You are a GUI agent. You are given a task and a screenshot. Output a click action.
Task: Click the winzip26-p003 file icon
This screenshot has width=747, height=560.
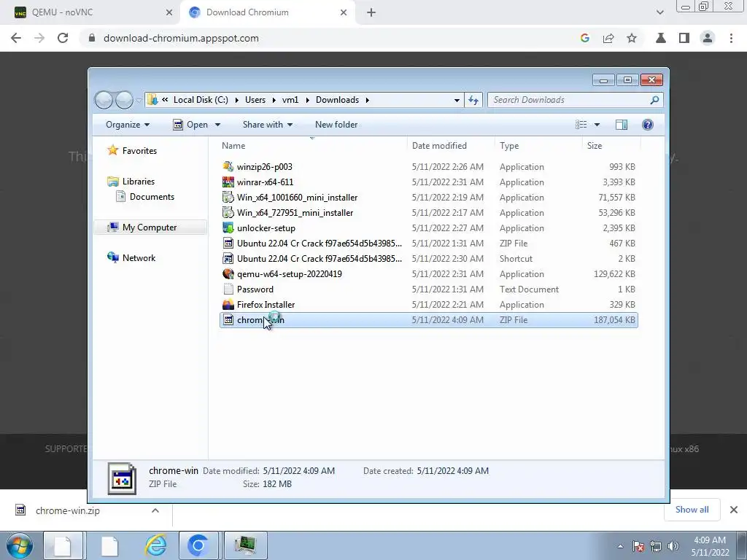(x=228, y=167)
